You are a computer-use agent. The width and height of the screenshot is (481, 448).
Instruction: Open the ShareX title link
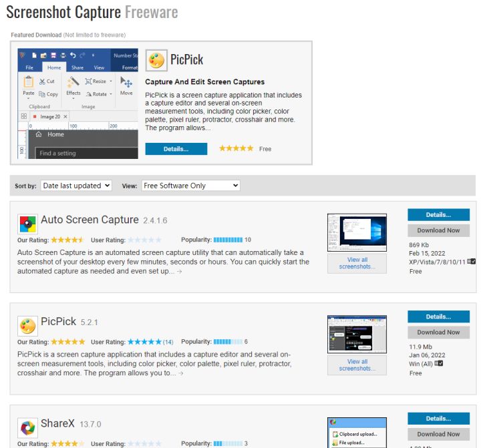[57, 423]
